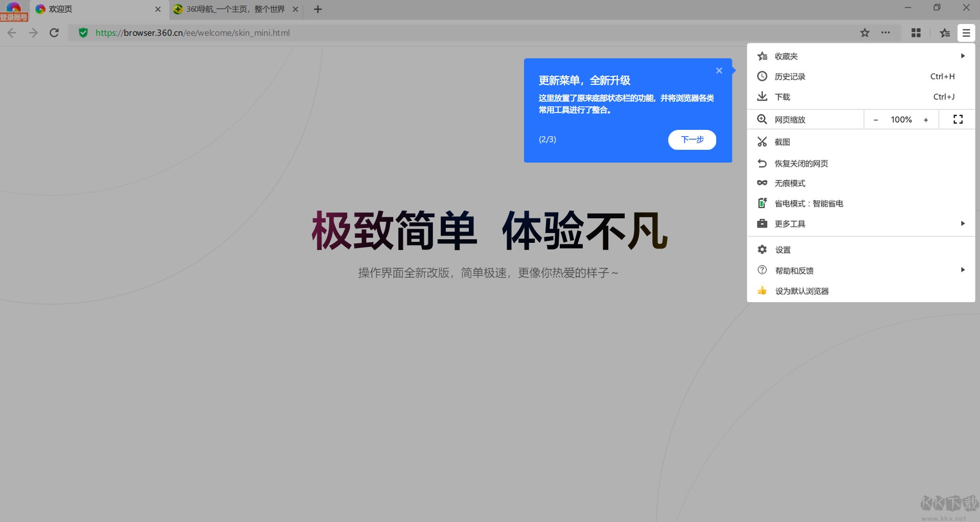Expand the 帮助和反馈 submenu
The width and height of the screenshot is (980, 522).
[x=963, y=270]
